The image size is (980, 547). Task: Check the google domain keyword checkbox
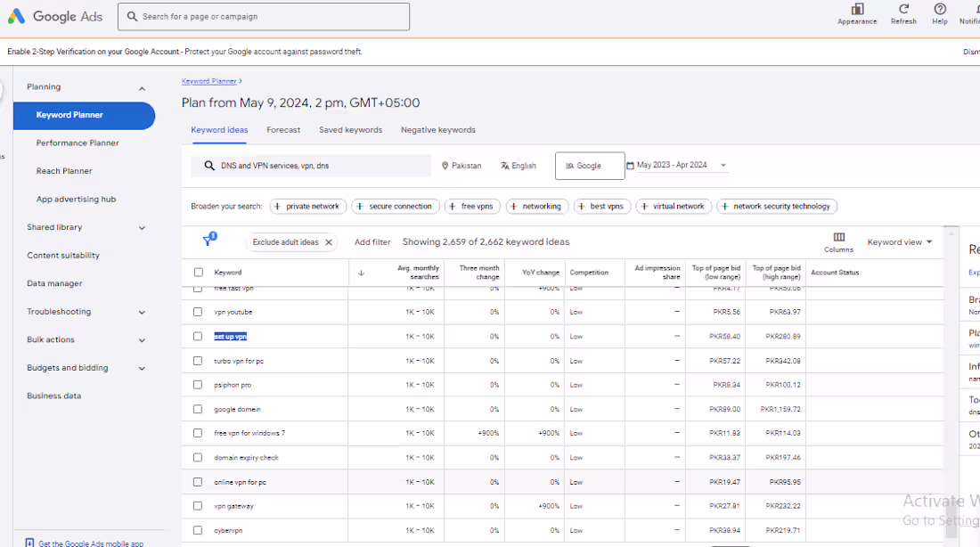[x=197, y=409]
